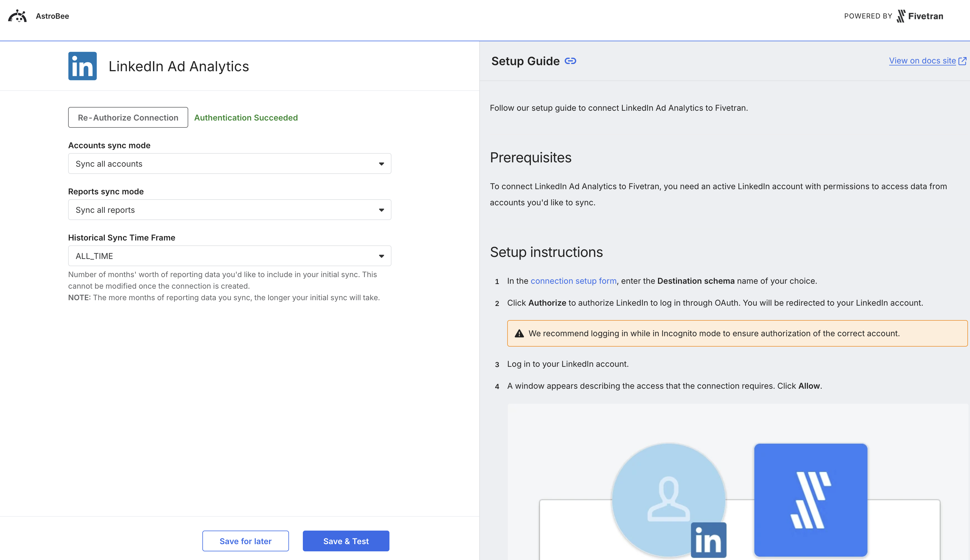Click the LinkedIn Ad Analytics connector icon
The height and width of the screenshot is (560, 970).
(x=82, y=66)
